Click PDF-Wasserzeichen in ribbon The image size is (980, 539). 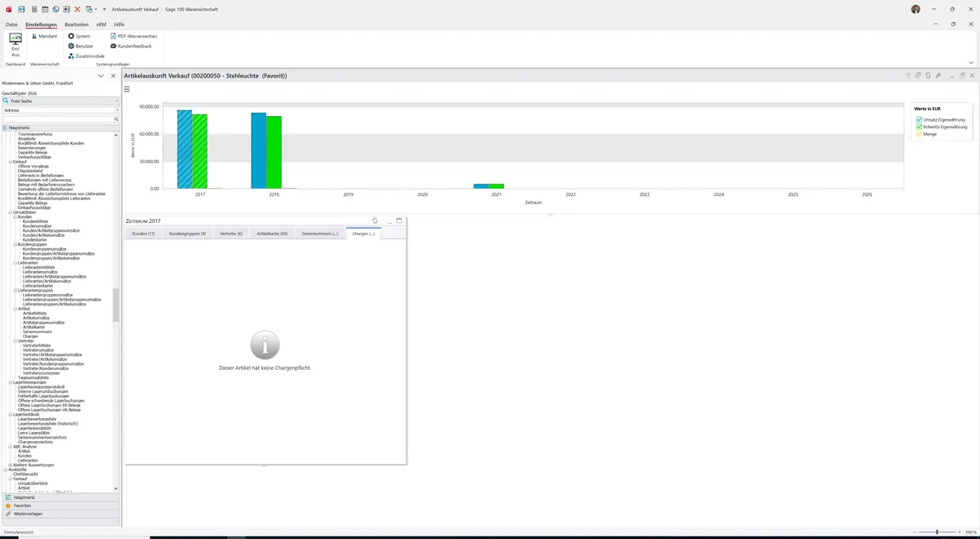(133, 36)
